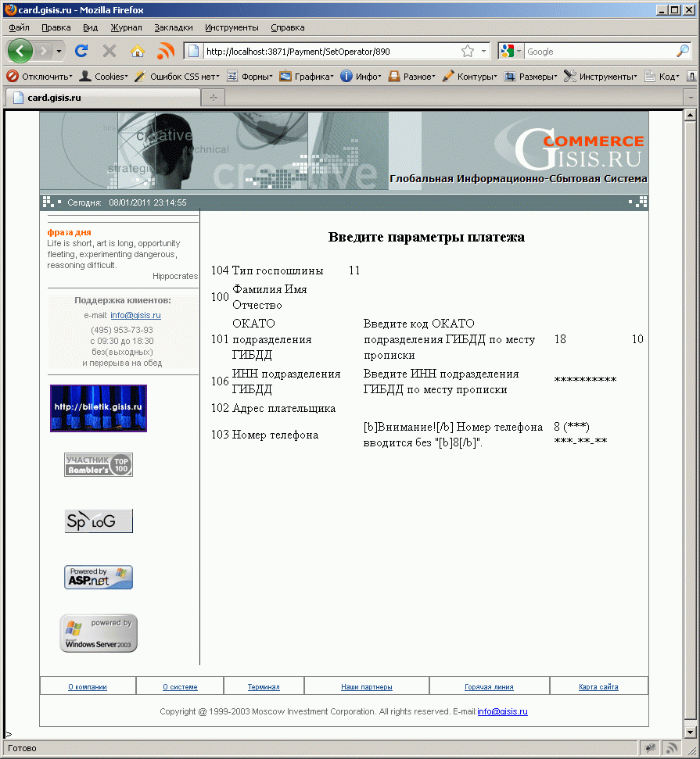This screenshot has width=700, height=759.
Task: Click the Google search input box
Action: pyautogui.click(x=600, y=52)
